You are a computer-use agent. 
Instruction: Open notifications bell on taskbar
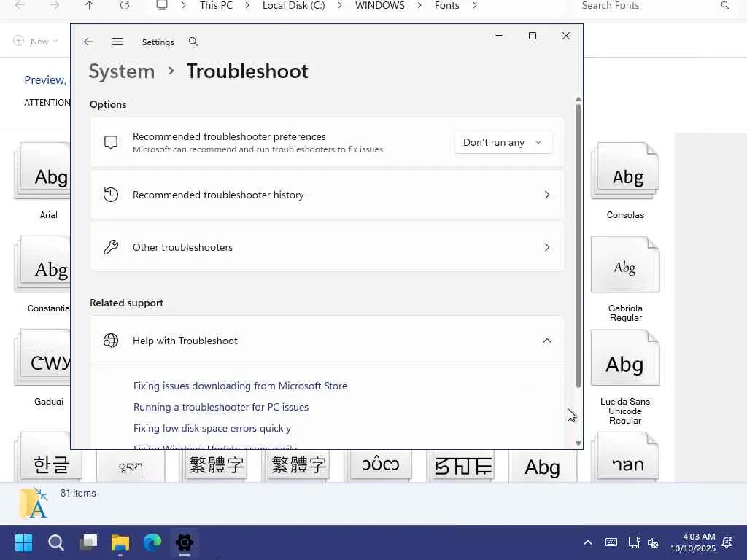[x=727, y=542]
